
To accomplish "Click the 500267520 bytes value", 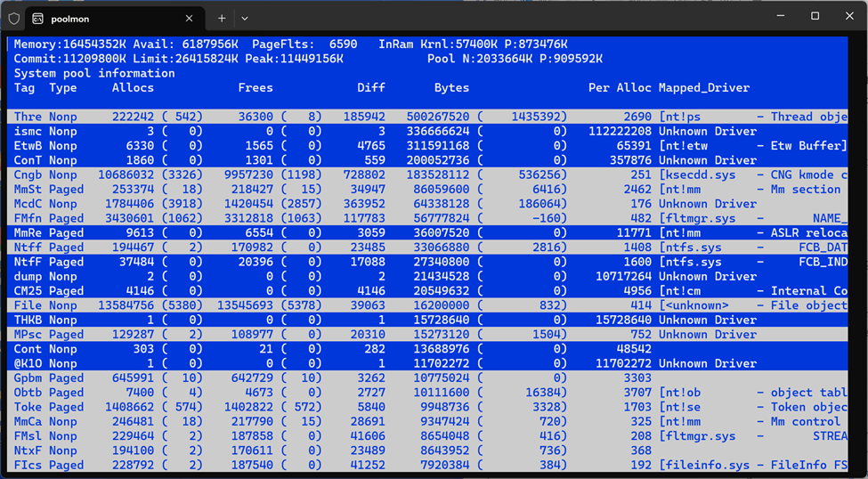I will [438, 117].
